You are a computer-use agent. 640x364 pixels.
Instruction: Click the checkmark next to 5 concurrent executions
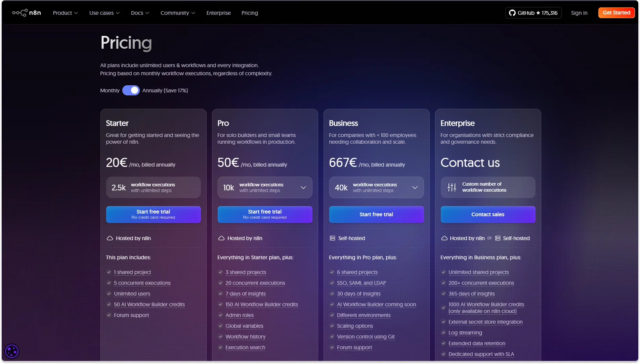[x=109, y=283]
